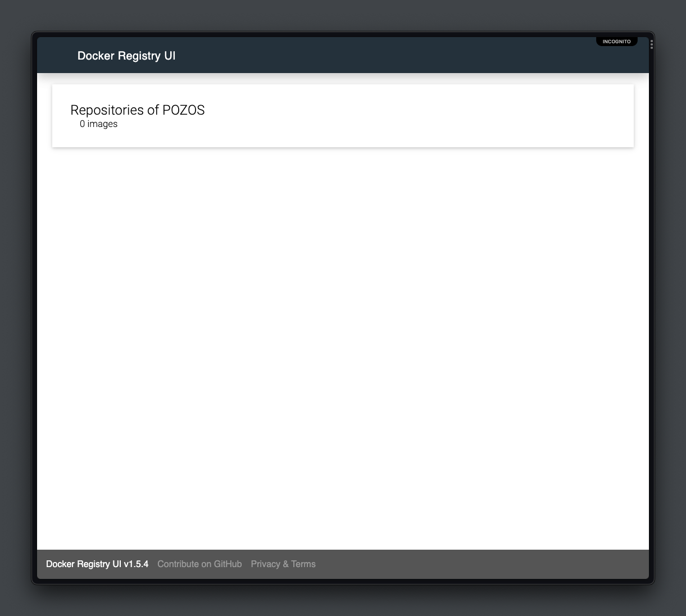Viewport: 686px width, 616px height.
Task: Select the Repositories of POZOS heading
Action: 138,110
